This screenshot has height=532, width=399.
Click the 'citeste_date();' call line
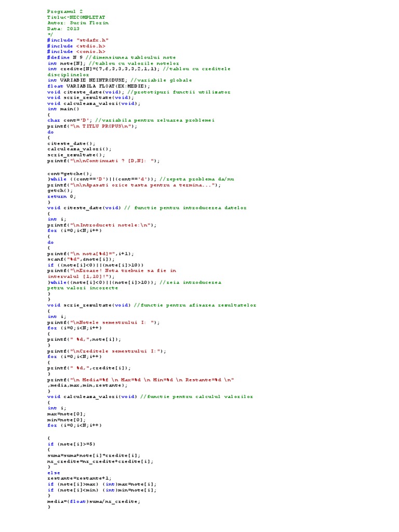[x=71, y=144]
